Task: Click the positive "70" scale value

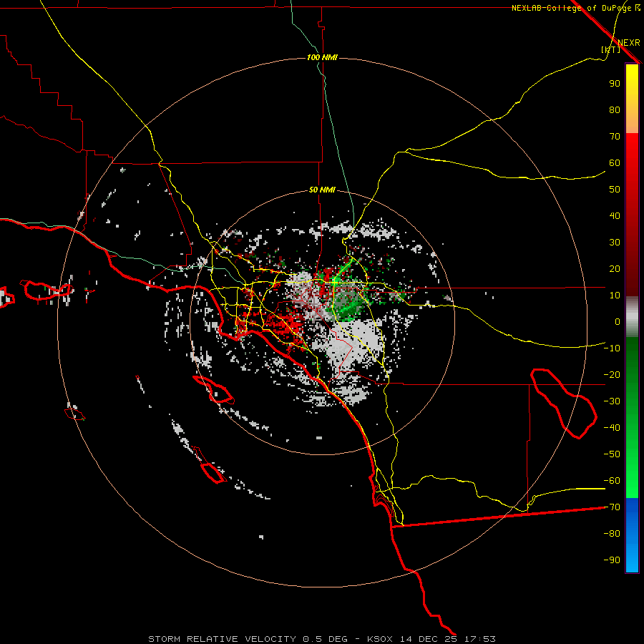Action: coord(615,137)
